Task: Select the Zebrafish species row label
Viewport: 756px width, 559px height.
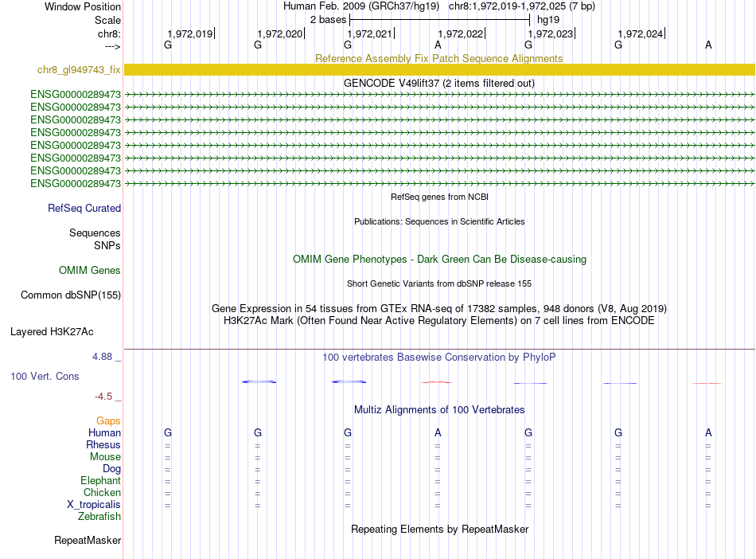Action: [x=99, y=517]
